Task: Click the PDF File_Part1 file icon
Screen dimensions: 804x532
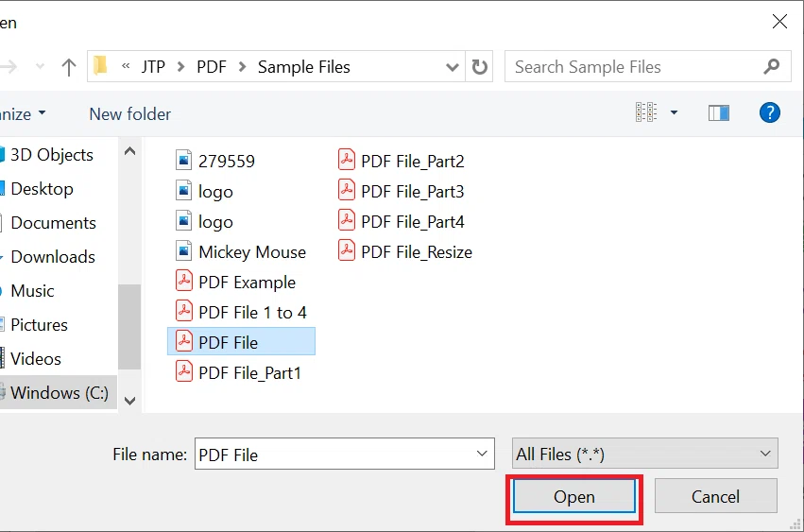Action: (184, 372)
